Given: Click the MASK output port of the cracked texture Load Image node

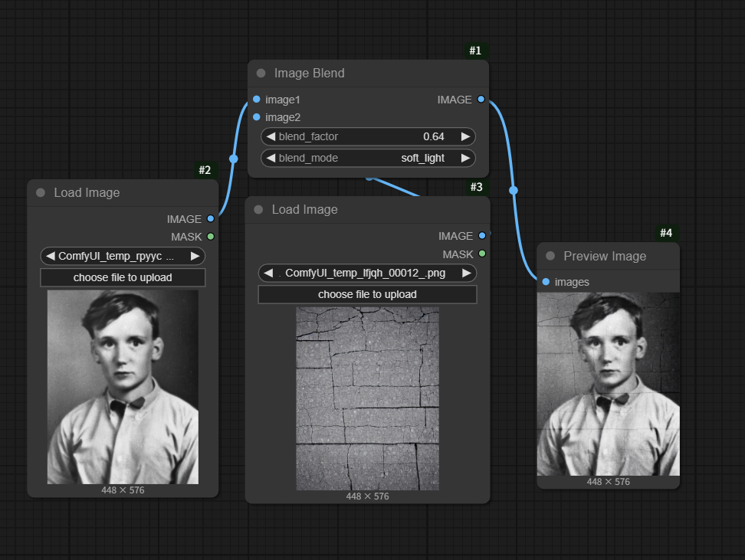Looking at the screenshot, I should (482, 254).
